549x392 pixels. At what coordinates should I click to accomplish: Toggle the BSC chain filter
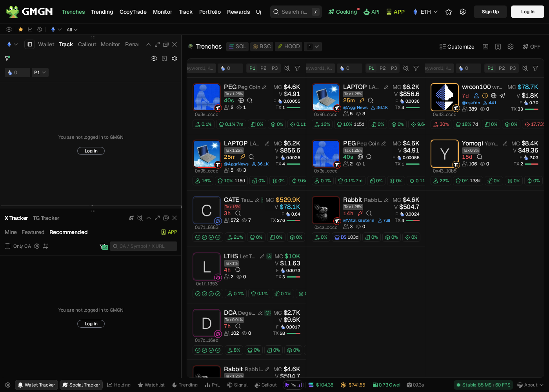(x=262, y=47)
